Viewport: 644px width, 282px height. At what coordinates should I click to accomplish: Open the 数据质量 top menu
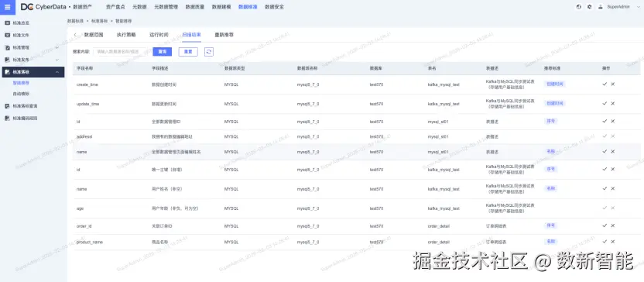pyautogui.click(x=195, y=7)
